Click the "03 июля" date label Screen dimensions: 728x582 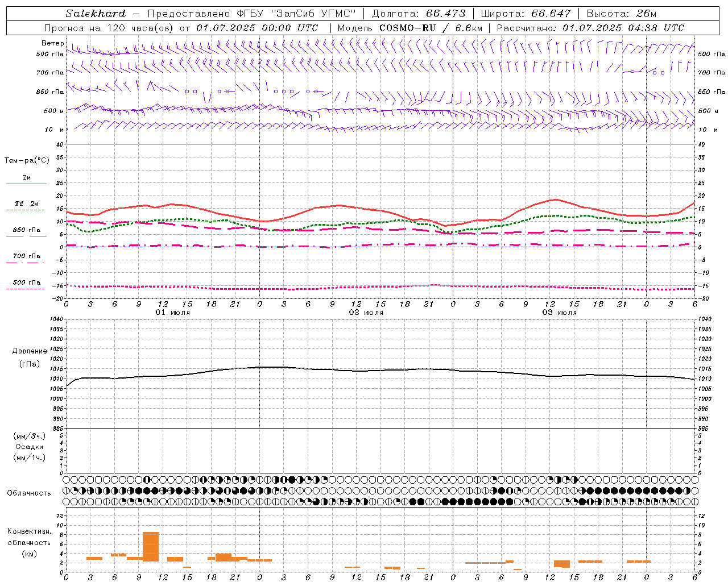560,313
